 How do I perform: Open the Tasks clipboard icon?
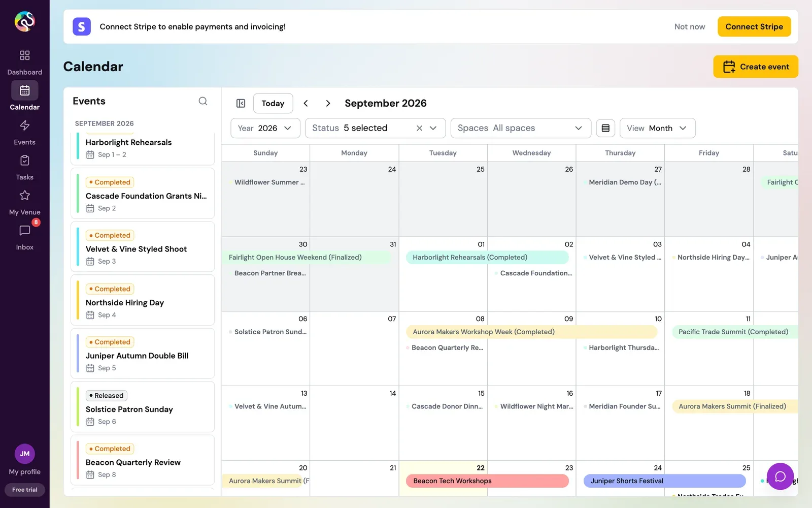click(24, 161)
